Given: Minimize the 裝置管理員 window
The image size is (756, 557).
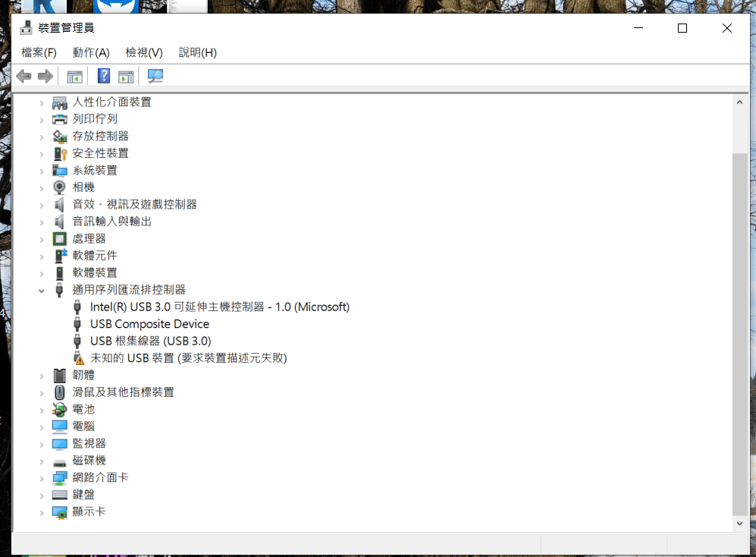Looking at the screenshot, I should tap(638, 28).
